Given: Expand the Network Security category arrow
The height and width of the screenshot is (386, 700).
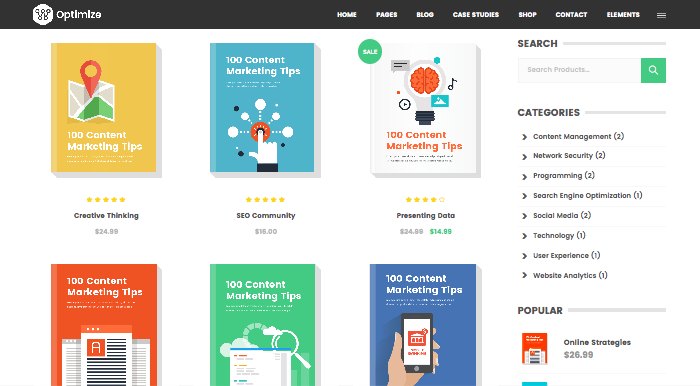Looking at the screenshot, I should (525, 157).
